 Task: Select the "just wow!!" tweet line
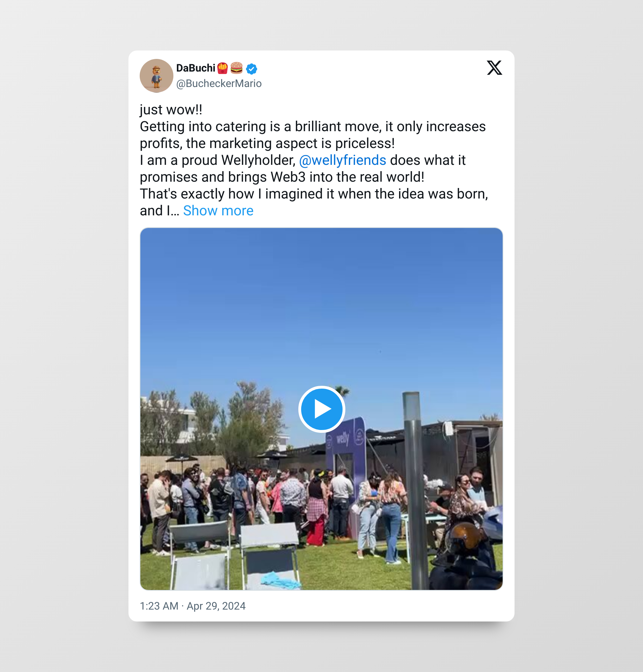[x=171, y=110]
